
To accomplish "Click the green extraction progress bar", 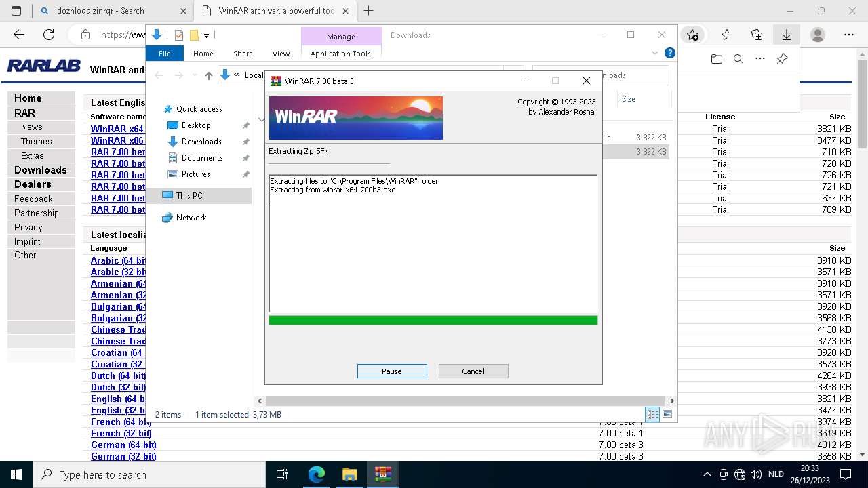I will click(433, 320).
